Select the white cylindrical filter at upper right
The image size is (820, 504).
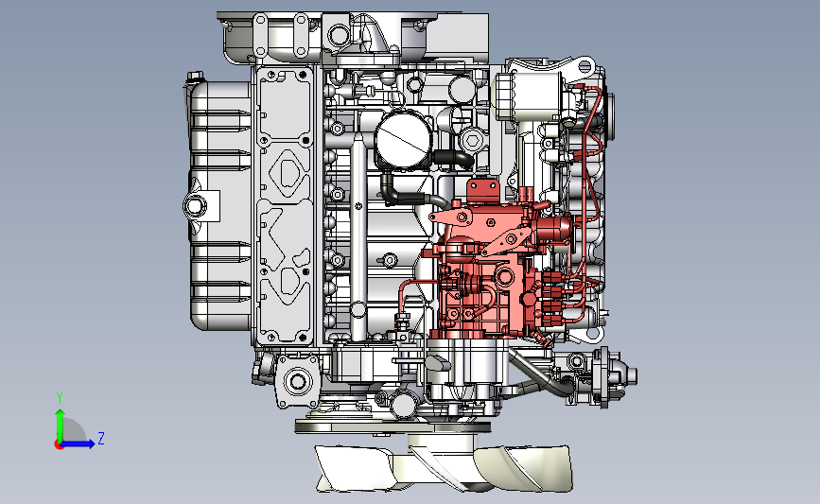point(528,96)
